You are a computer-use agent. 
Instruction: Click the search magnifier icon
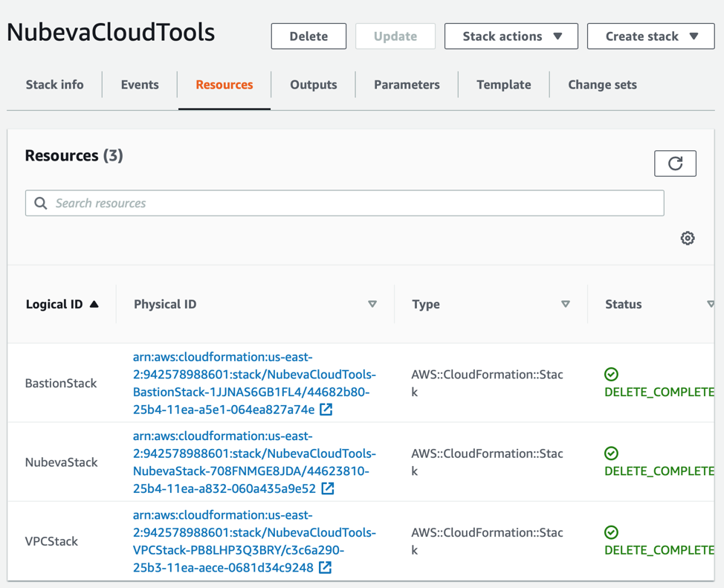tap(41, 203)
